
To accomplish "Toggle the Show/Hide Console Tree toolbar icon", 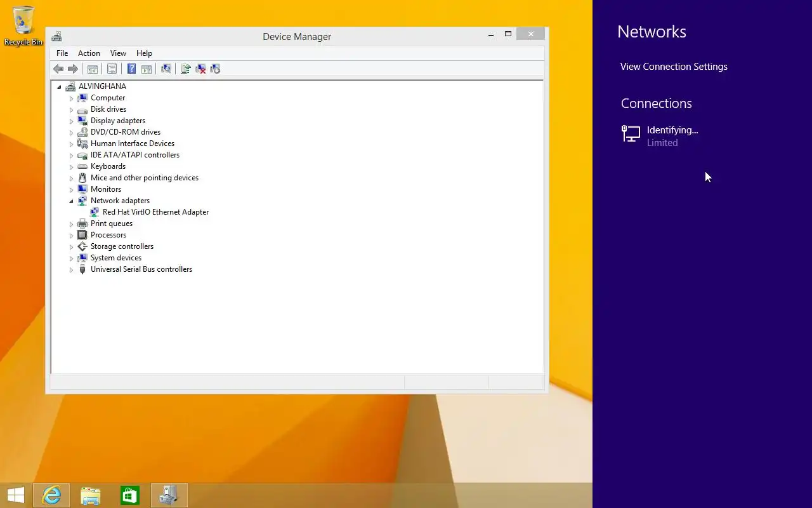I will (x=93, y=69).
